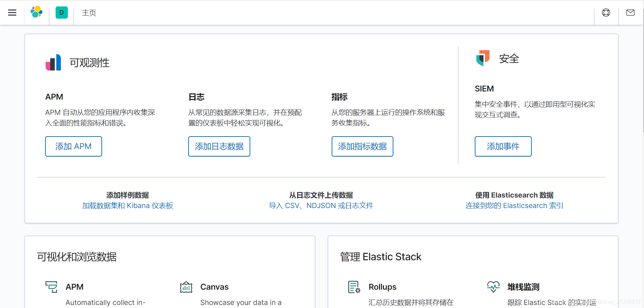Click the Canvas easel icon
Screen dimensions: 644x308
point(186,287)
